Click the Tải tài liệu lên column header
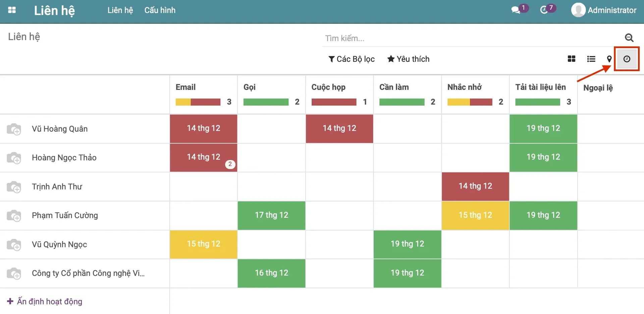 coord(540,87)
